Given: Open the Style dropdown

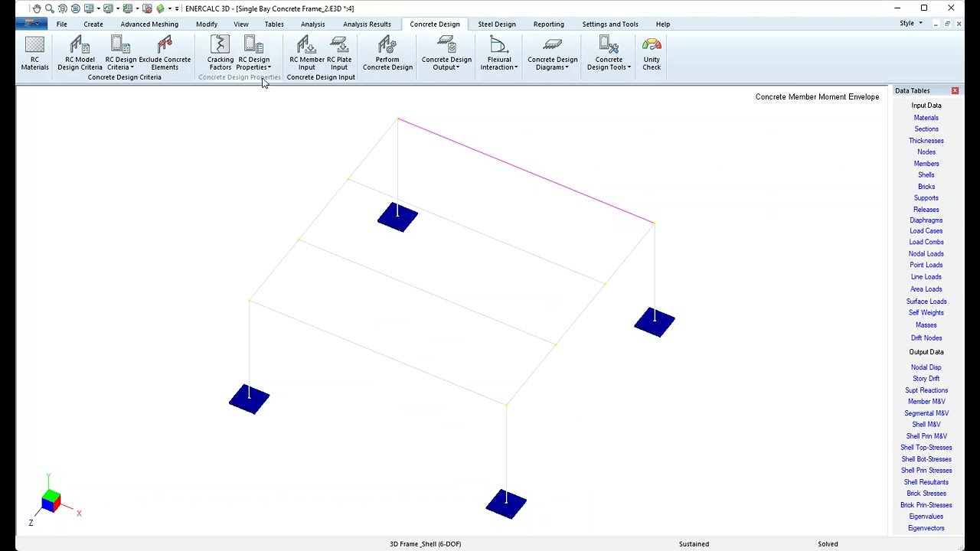Looking at the screenshot, I should [910, 24].
